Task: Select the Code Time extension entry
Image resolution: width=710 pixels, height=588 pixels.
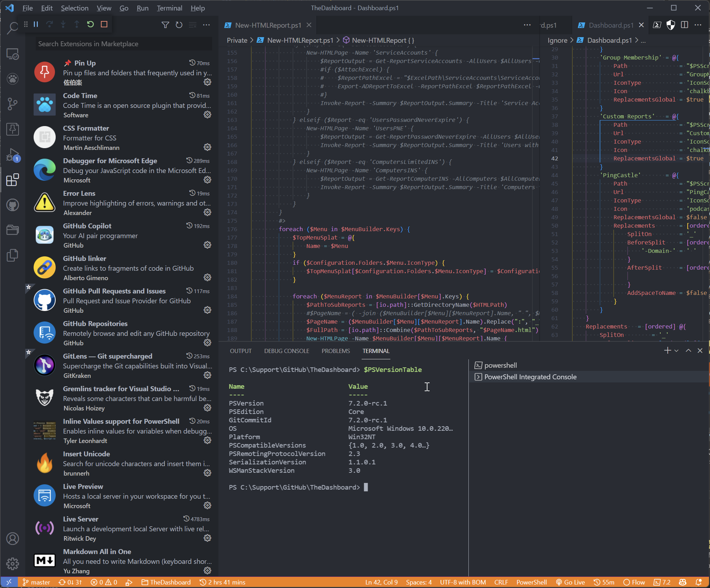Action: tap(122, 105)
